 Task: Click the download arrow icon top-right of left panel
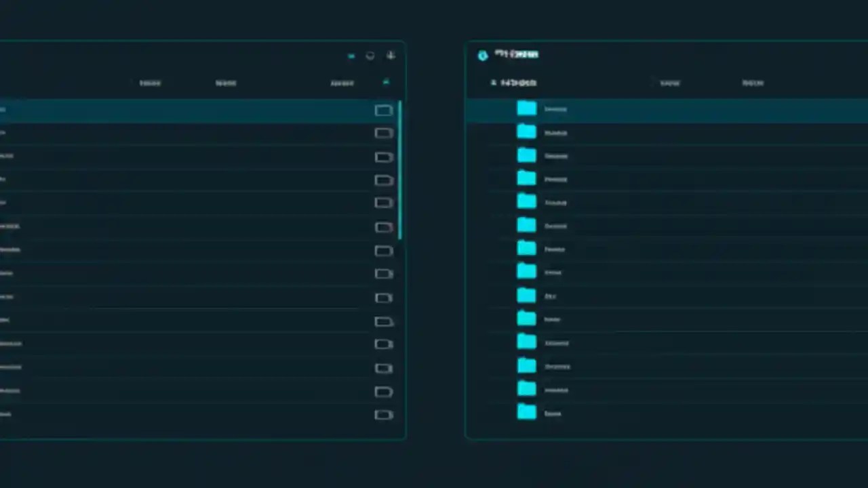pyautogui.click(x=391, y=56)
